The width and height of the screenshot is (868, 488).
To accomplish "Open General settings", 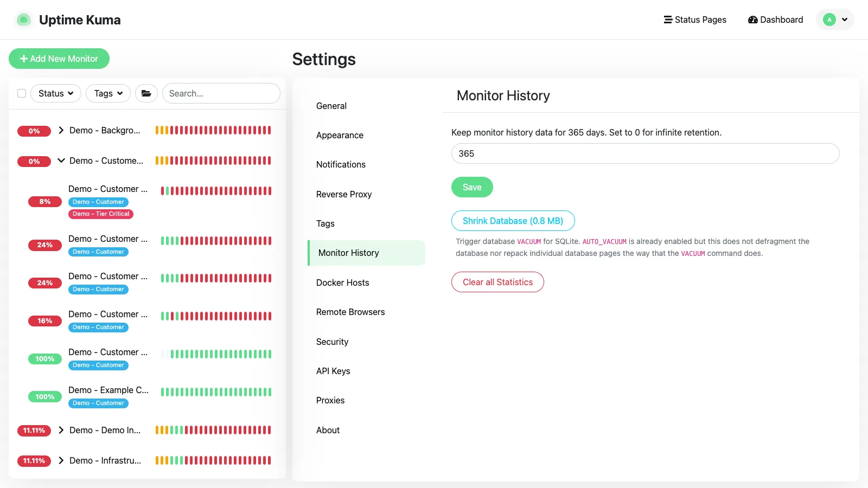I will pyautogui.click(x=366, y=106).
